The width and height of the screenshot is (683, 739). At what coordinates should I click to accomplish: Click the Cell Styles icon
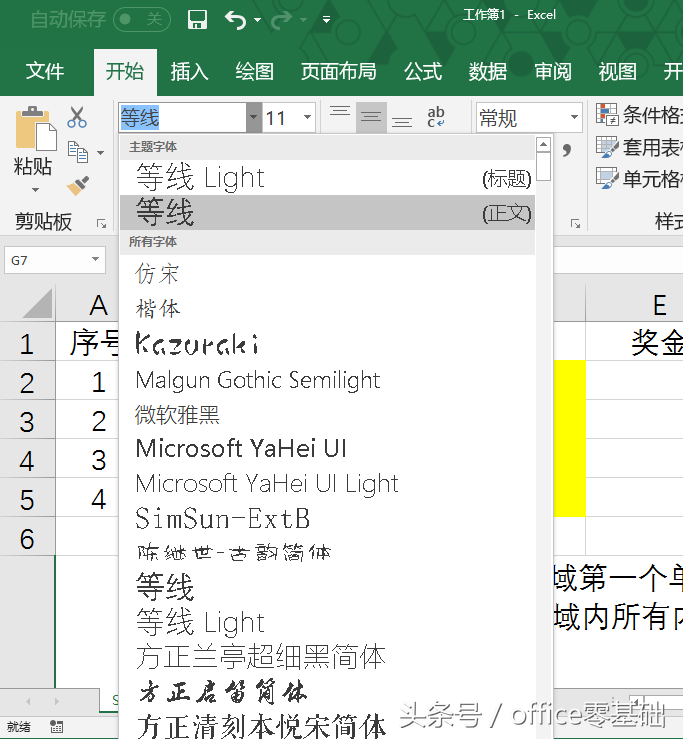pos(607,178)
